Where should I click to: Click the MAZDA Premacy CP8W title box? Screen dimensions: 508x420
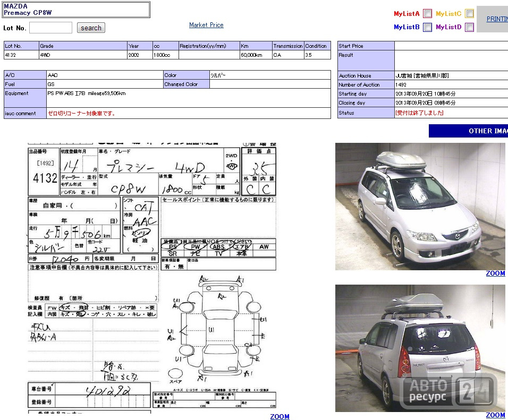(x=76, y=10)
